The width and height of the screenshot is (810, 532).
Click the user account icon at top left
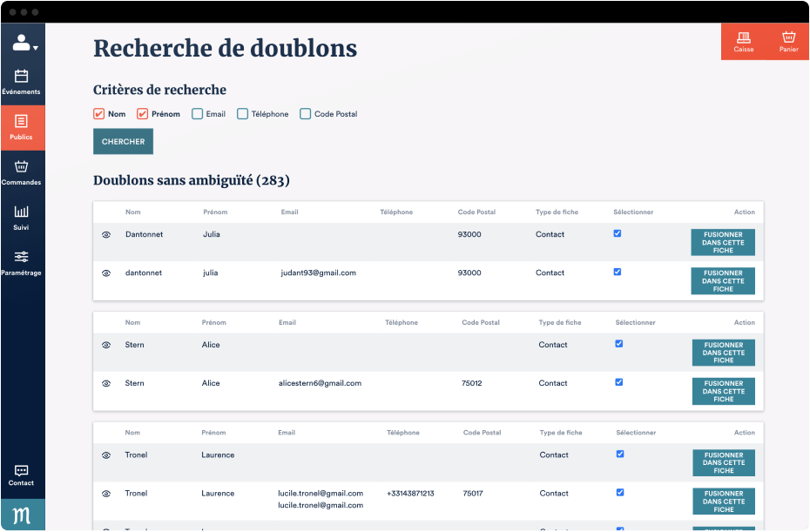coord(19,42)
